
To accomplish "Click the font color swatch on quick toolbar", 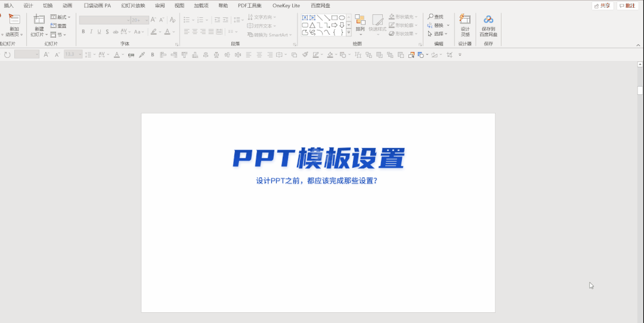I will (117, 54).
